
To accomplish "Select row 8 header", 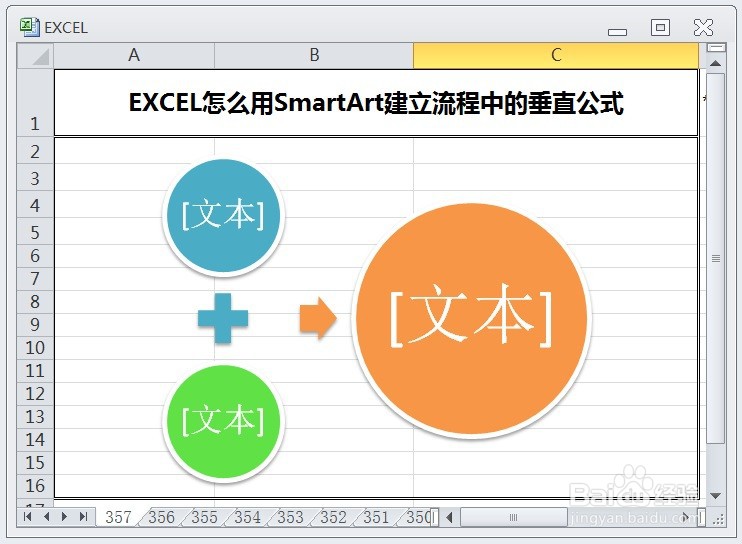I will pyautogui.click(x=35, y=302).
